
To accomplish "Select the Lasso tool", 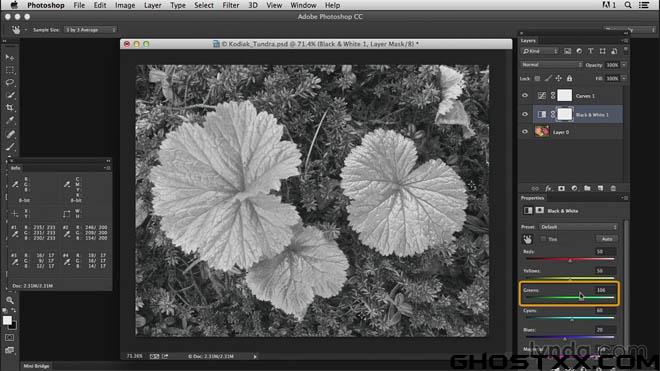I will pyautogui.click(x=10, y=83).
